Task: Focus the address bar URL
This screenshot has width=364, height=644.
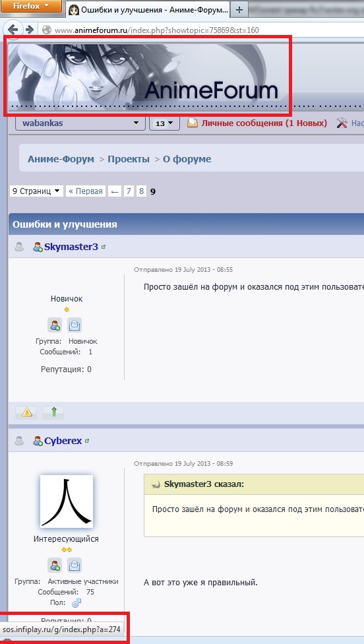Action: (157, 30)
